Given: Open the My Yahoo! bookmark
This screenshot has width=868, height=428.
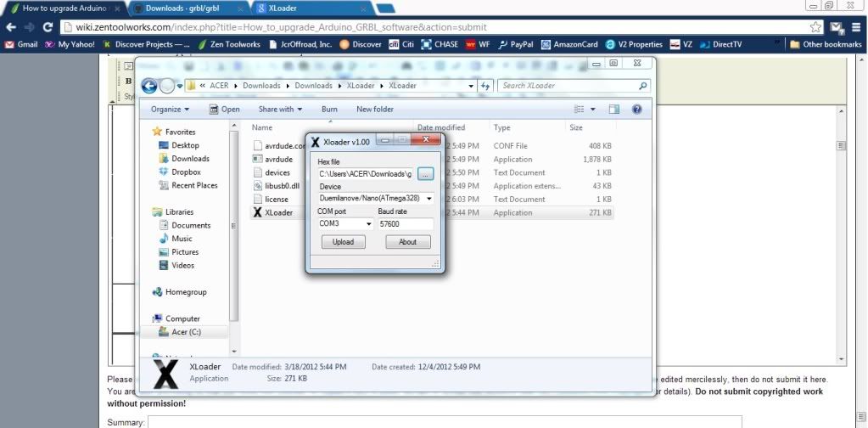Looking at the screenshot, I should pos(70,44).
